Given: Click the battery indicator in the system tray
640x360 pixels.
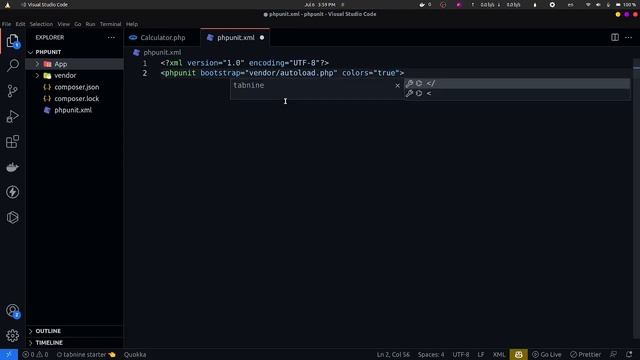Looking at the screenshot, I should point(626,4).
